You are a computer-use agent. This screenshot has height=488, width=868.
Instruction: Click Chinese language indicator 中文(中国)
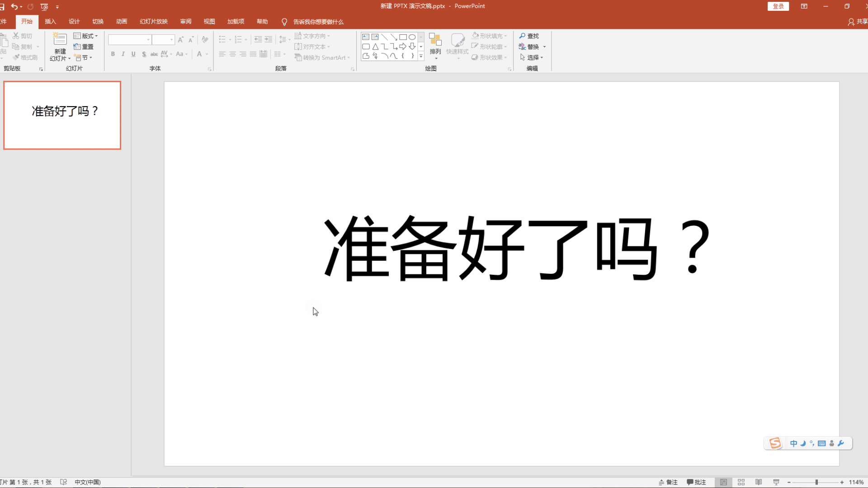88,481
